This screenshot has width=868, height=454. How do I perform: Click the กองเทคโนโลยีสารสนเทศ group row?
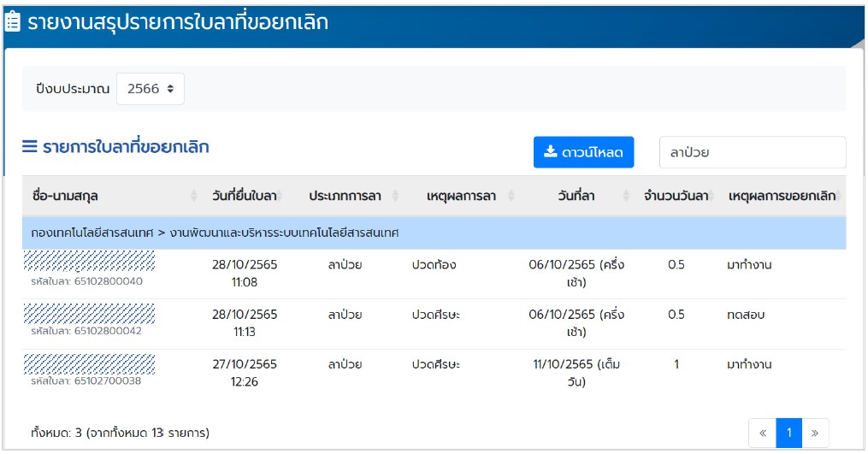point(434,233)
